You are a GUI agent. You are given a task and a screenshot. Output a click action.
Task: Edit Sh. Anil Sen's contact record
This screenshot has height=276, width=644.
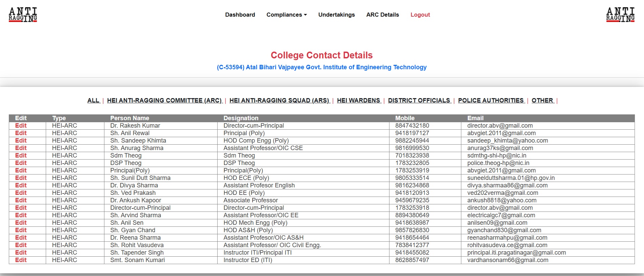[x=21, y=223]
